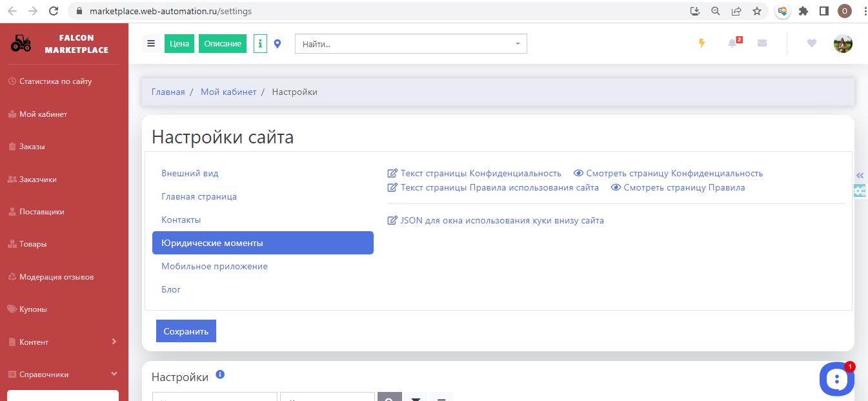
Task: Switch to Внешний вид settings tab
Action: [190, 173]
